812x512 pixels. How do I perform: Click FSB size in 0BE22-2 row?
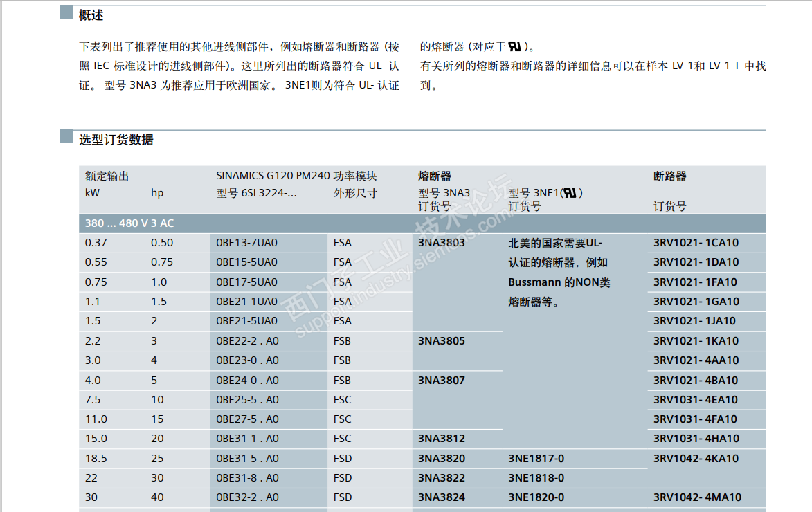(x=342, y=341)
